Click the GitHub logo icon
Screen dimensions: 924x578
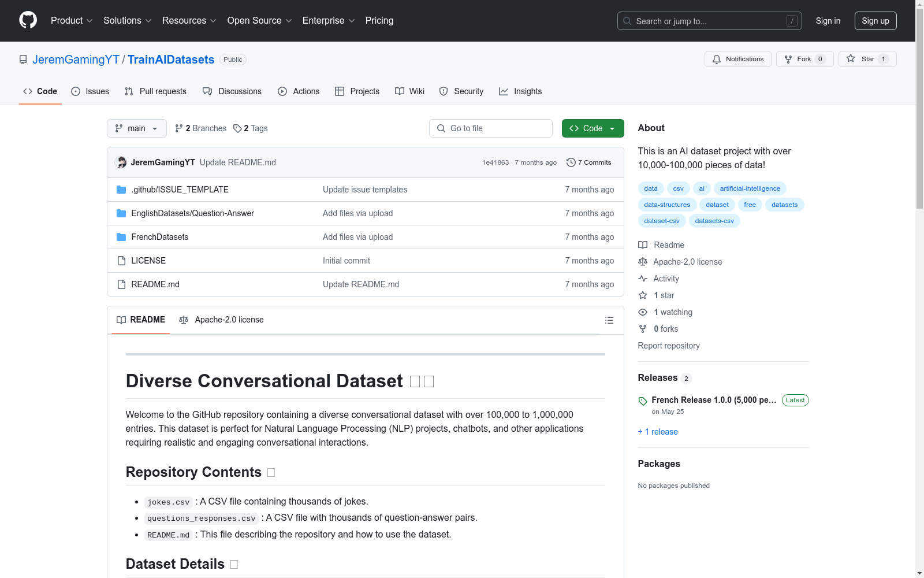pyautogui.click(x=28, y=20)
